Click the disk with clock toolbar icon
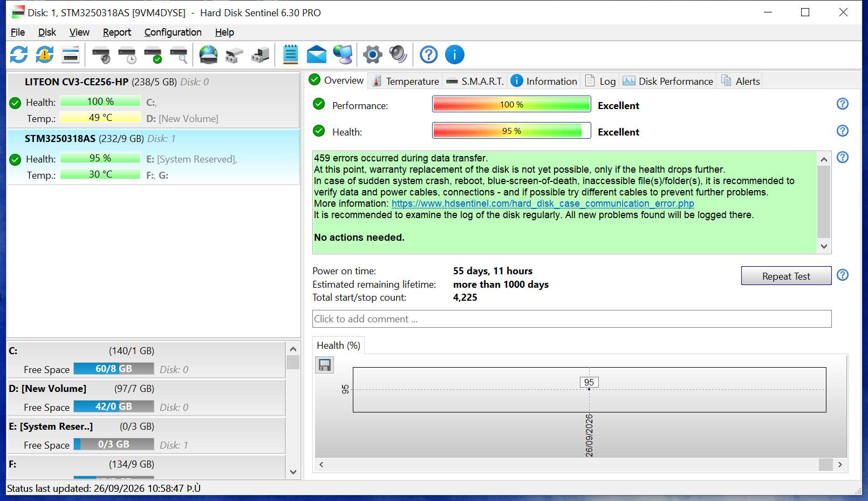Viewport: 868px width, 501px height. click(x=127, y=55)
